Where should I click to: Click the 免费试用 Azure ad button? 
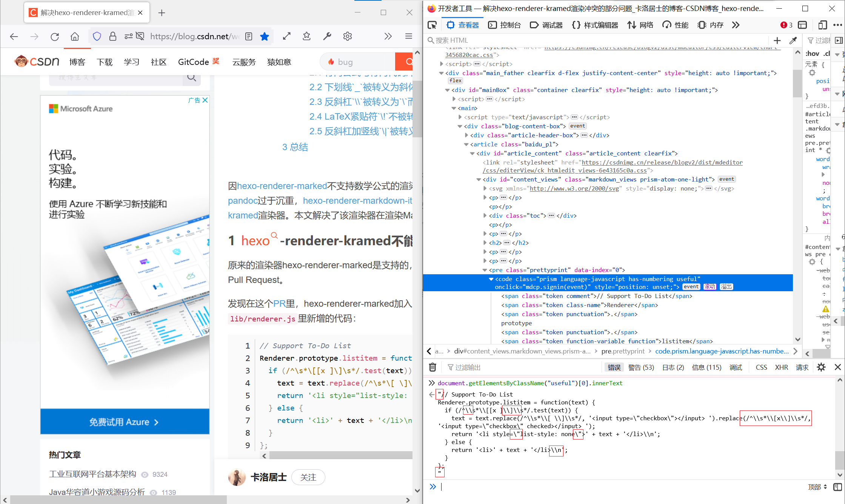pos(125,422)
